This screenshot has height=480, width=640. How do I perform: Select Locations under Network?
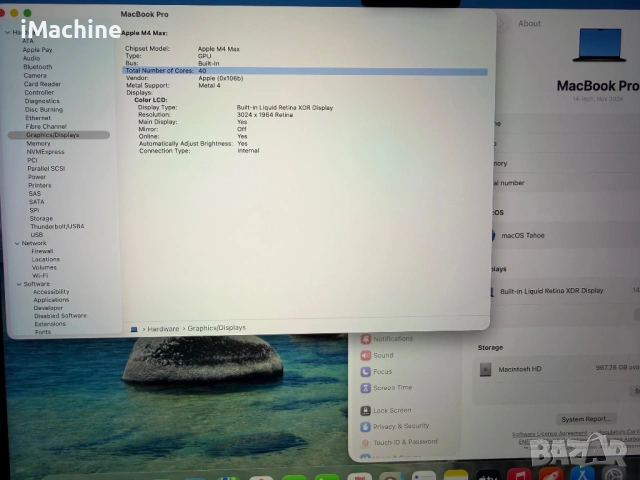[46, 260]
